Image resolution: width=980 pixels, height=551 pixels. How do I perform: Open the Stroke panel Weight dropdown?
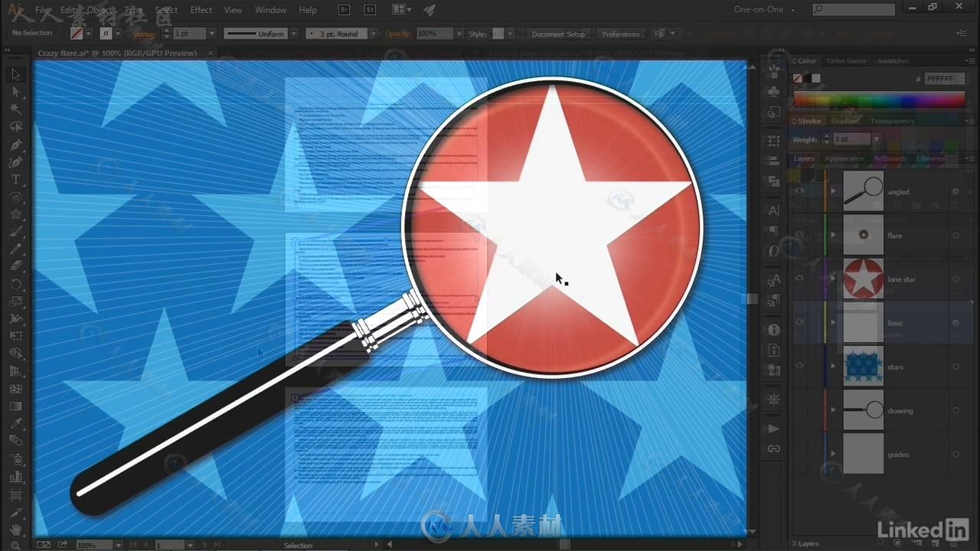(x=876, y=139)
